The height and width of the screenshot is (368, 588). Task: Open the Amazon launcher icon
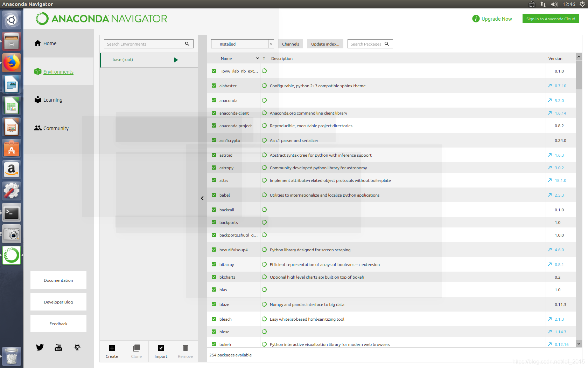tap(12, 170)
